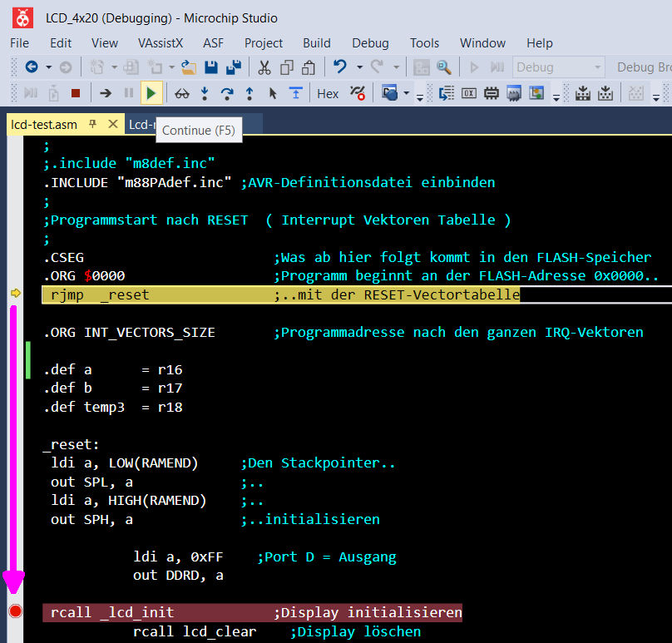Open the Tools menu

[x=424, y=43]
